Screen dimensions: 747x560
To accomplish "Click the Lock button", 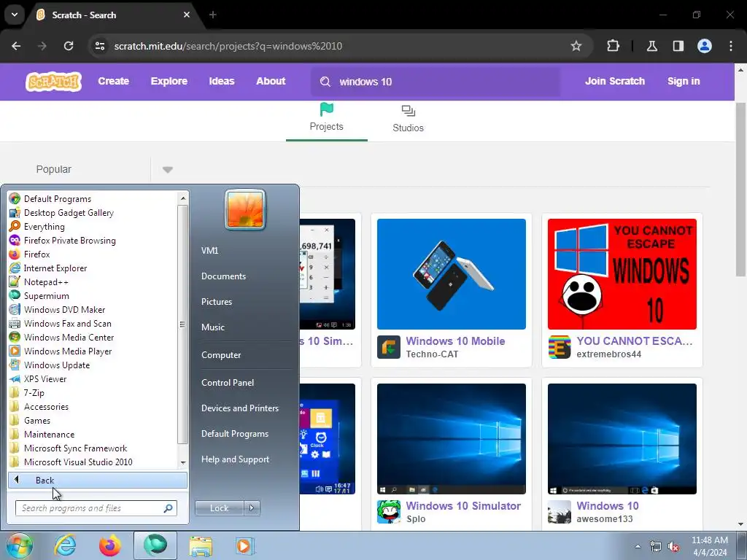I will [219, 508].
